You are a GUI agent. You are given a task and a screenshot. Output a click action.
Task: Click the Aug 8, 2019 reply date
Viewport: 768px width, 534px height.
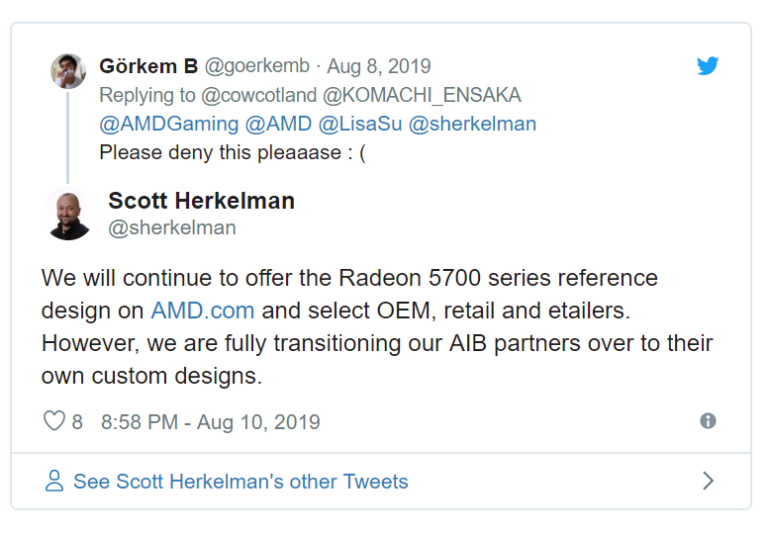[x=379, y=66]
